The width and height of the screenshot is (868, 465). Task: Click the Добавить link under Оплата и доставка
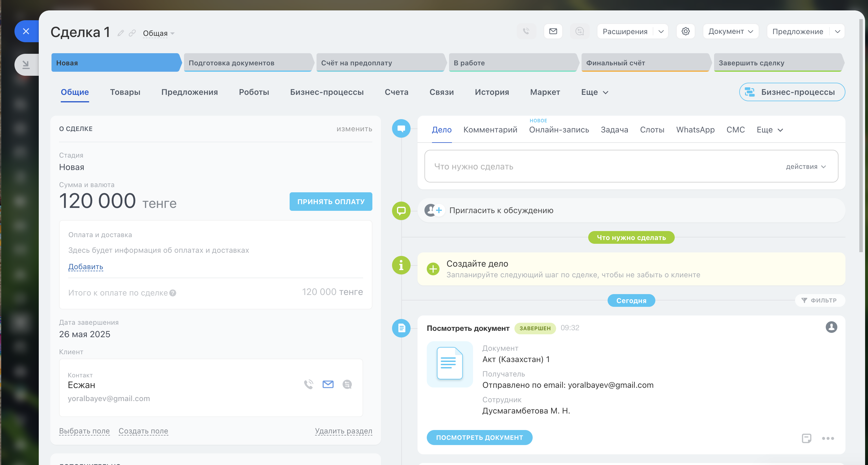86,267
